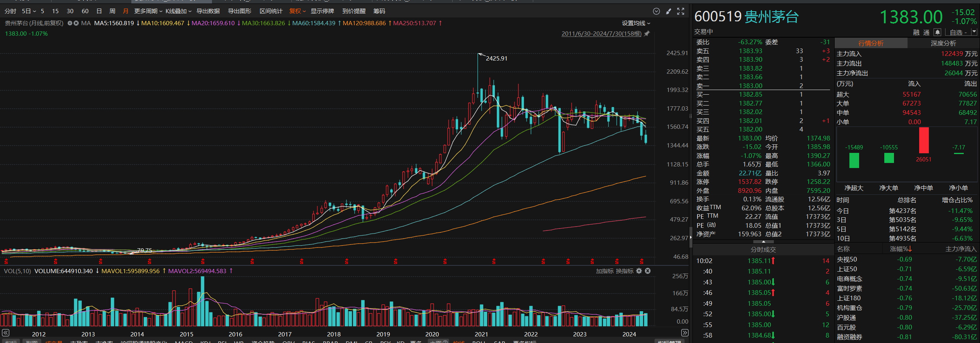Viewport: 980px width, 343px height.
Task: Select the 30-minute period
Action: [x=70, y=11]
